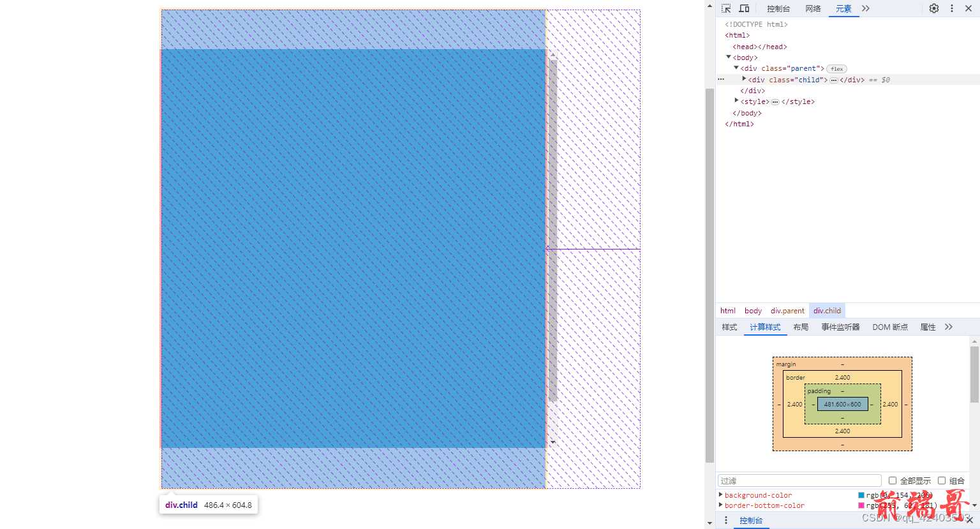
Task: Click div.child in the breadcrumb trail
Action: (x=827, y=311)
